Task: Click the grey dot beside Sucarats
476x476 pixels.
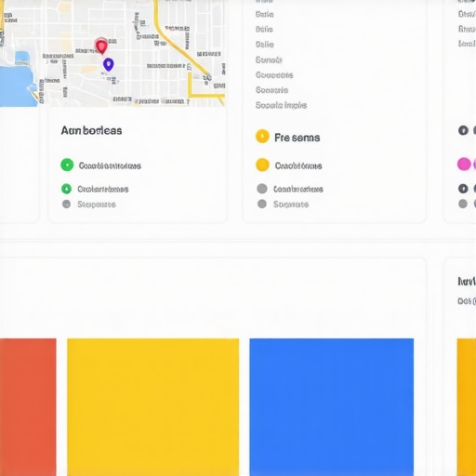Action: pyautogui.click(x=262, y=204)
